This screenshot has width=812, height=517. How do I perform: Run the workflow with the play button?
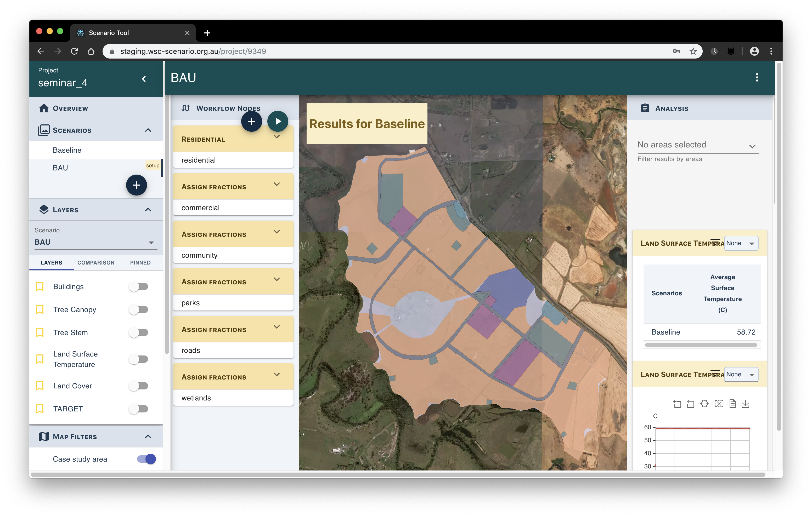[278, 121]
